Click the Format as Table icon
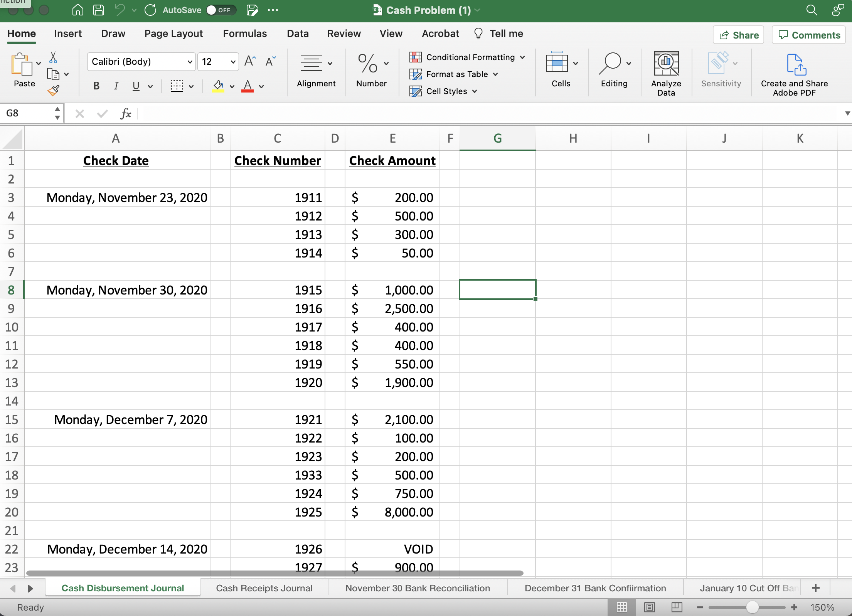The image size is (852, 616). tap(416, 74)
